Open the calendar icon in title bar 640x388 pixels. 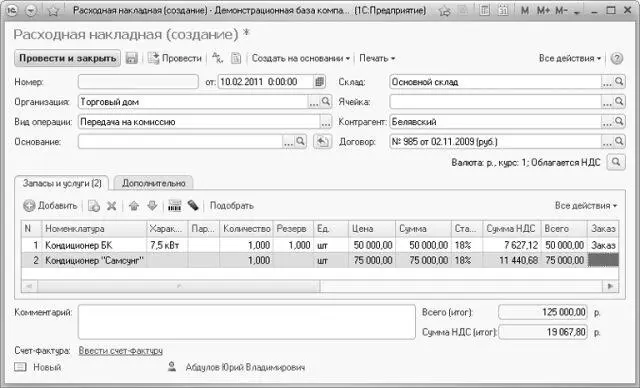click(503, 11)
